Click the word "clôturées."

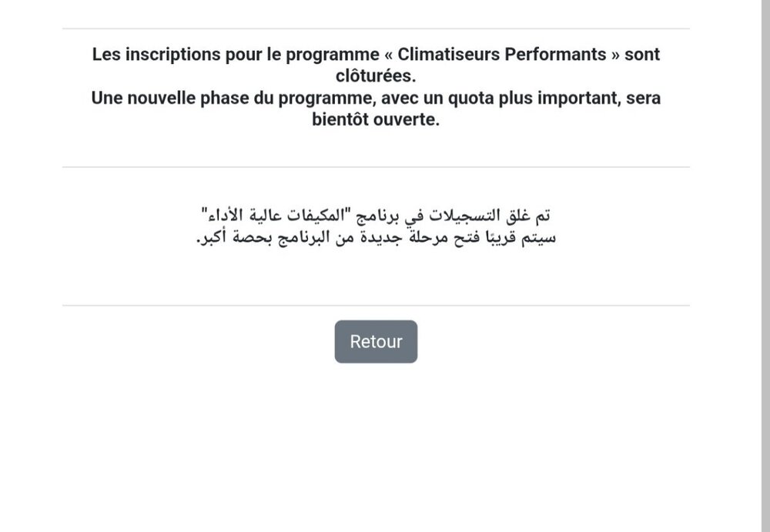pos(376,76)
